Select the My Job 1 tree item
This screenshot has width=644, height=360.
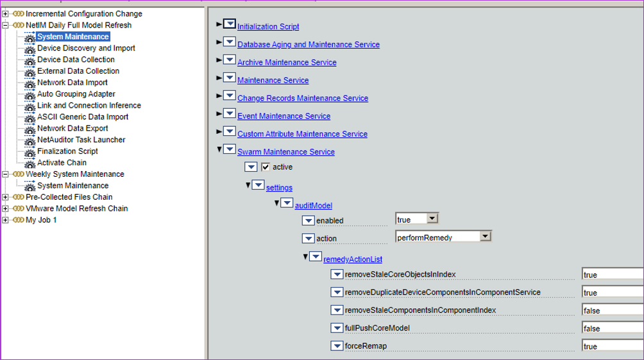coord(41,220)
